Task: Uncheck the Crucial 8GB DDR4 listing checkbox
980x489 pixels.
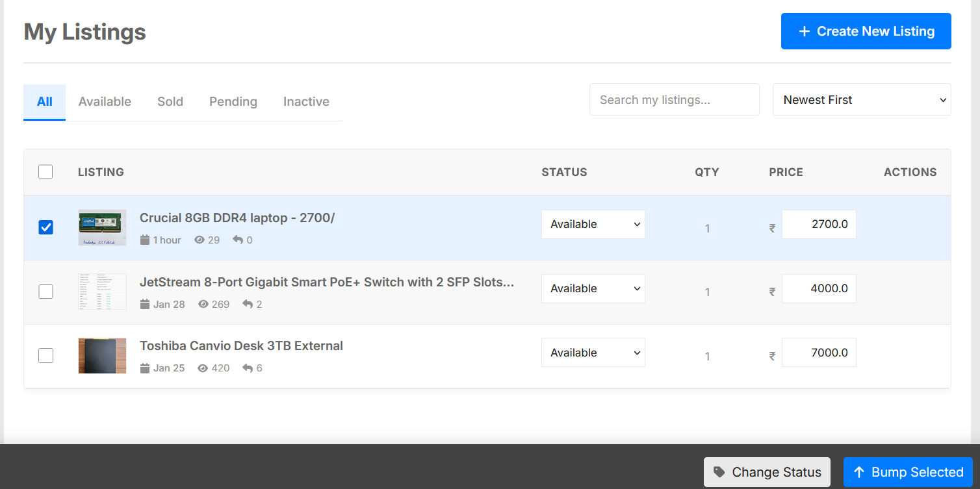Action: [x=45, y=227]
